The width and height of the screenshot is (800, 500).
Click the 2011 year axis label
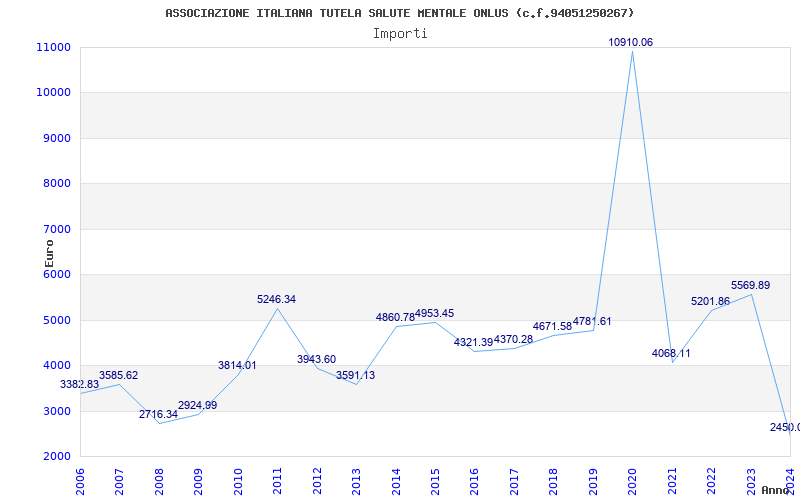point(278,481)
